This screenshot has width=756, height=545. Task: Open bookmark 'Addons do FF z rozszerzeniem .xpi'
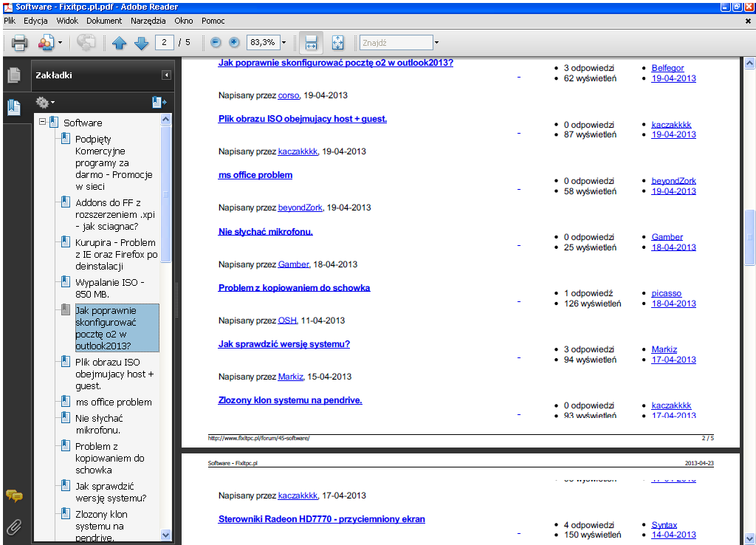pos(114,214)
